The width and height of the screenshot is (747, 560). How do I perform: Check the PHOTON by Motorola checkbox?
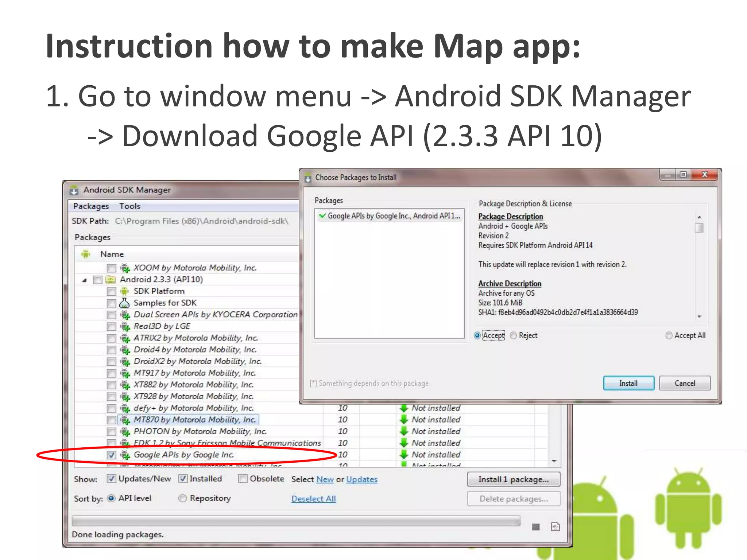(x=112, y=432)
